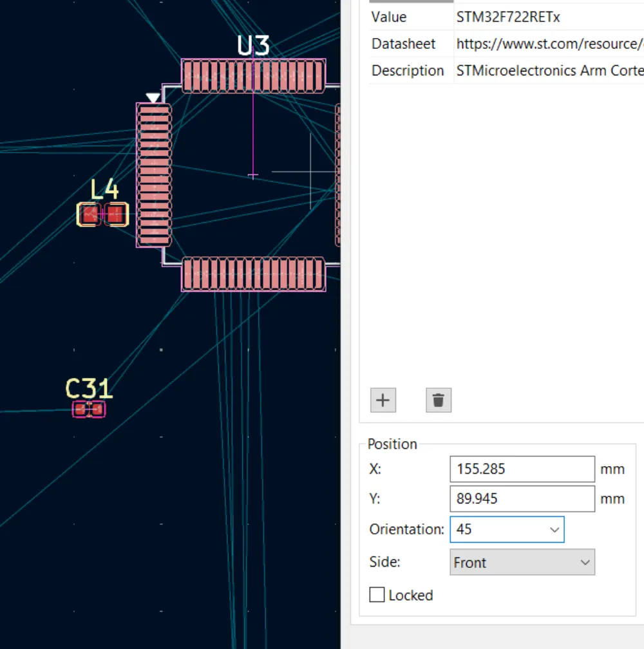Click the delete field trash icon

click(439, 400)
